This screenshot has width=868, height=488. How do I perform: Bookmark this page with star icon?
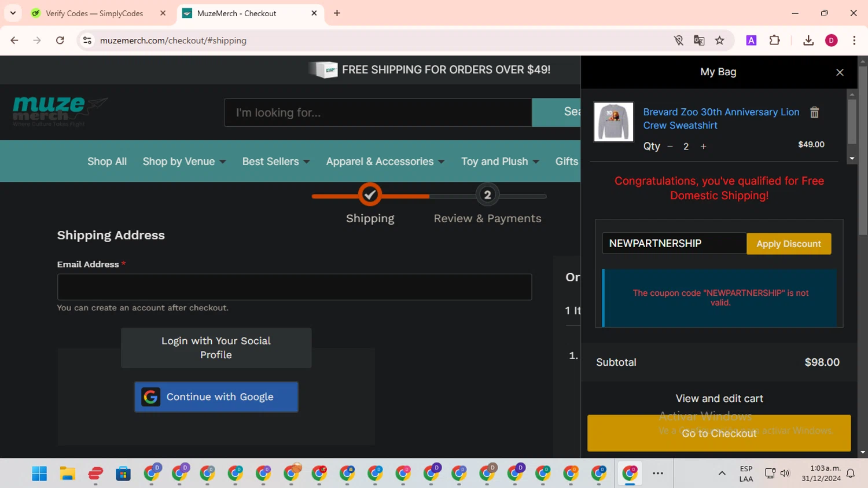point(719,41)
